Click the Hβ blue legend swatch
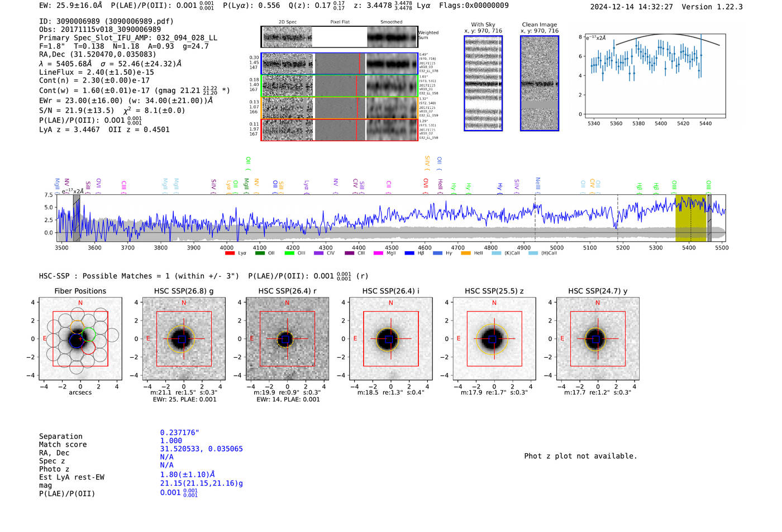Viewport: 782px width, 532px height. click(x=409, y=253)
